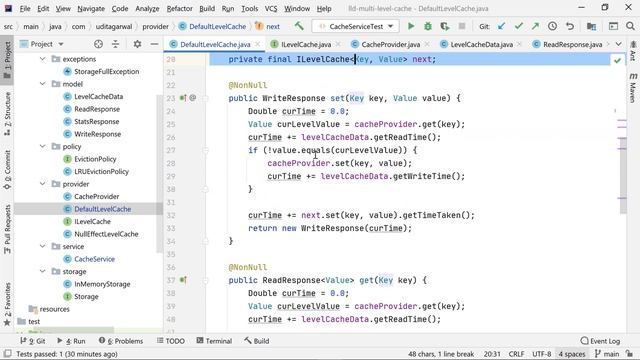Viewport: 640px width, 360px height.
Task: Open LRUEvictionPolicy in project tree
Action: [x=101, y=171]
